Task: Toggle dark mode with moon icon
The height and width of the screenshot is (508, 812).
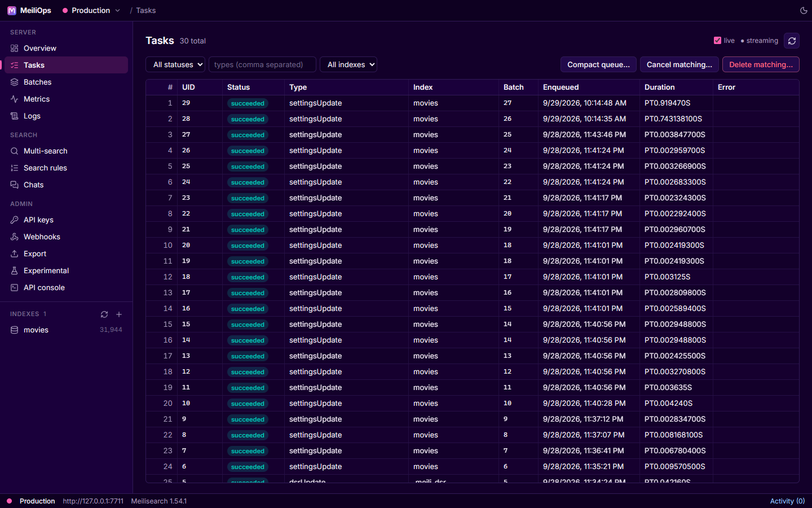Action: tap(804, 11)
